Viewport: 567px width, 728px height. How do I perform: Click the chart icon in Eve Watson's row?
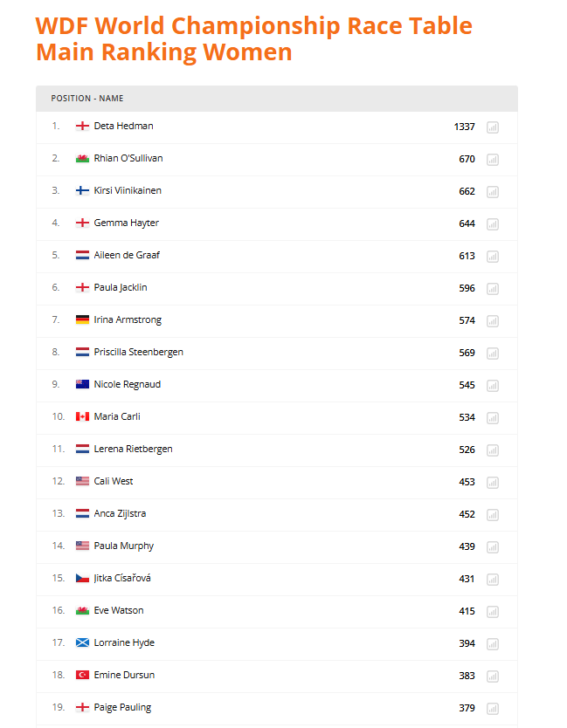click(492, 611)
